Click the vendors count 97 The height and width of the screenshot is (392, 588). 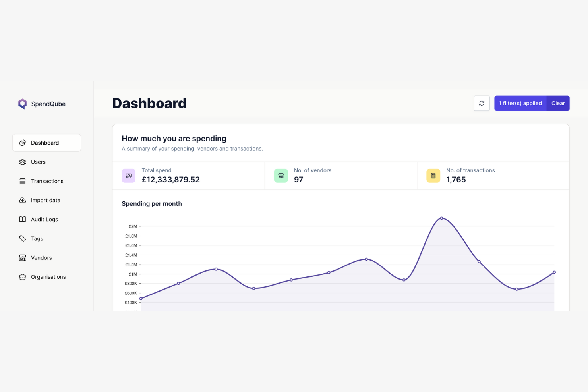point(299,180)
